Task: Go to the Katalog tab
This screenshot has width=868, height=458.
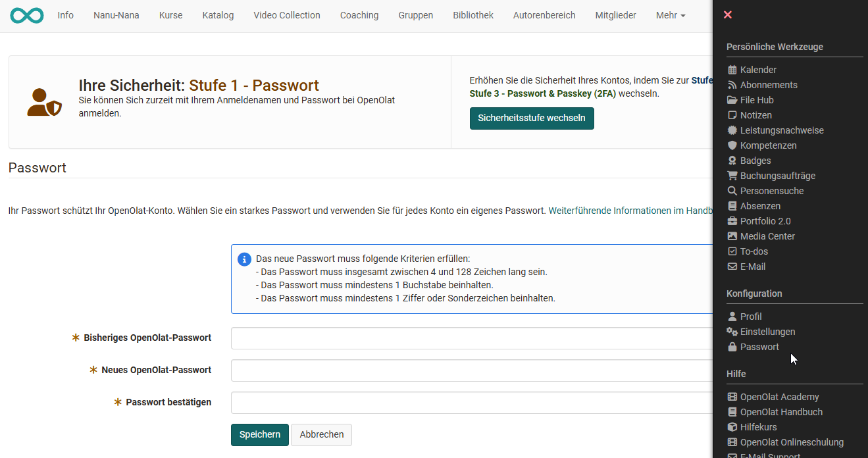Action: 218,15
